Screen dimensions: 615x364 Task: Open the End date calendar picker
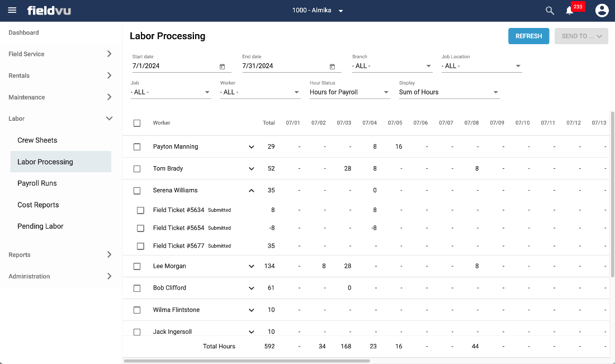[x=332, y=67]
